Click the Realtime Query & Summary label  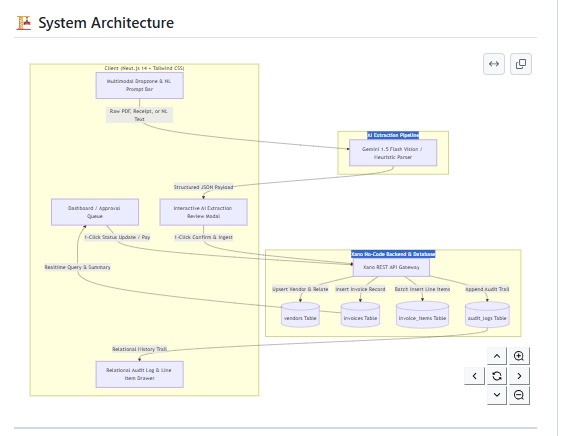tap(78, 267)
